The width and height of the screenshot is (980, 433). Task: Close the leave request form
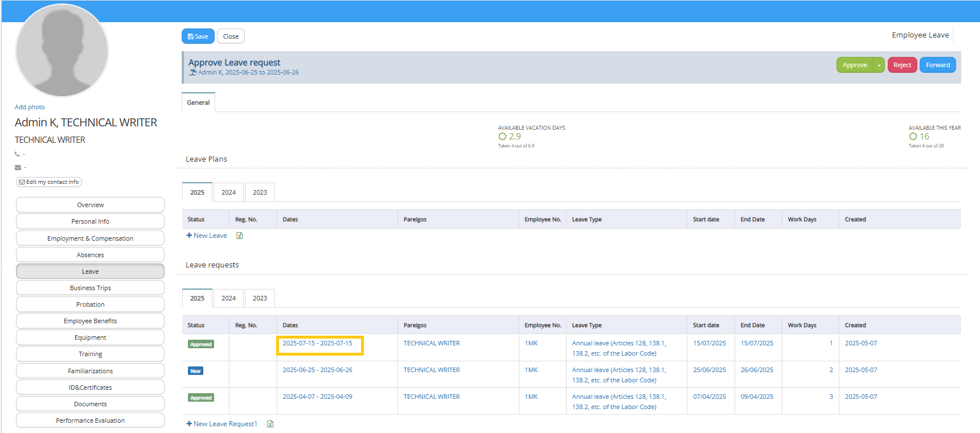tap(231, 36)
